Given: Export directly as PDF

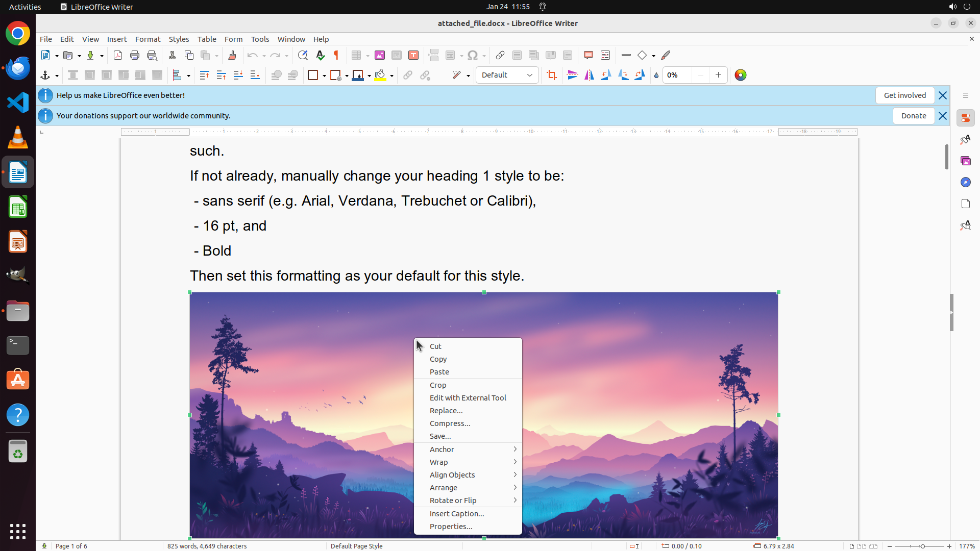Looking at the screenshot, I should coord(118,55).
